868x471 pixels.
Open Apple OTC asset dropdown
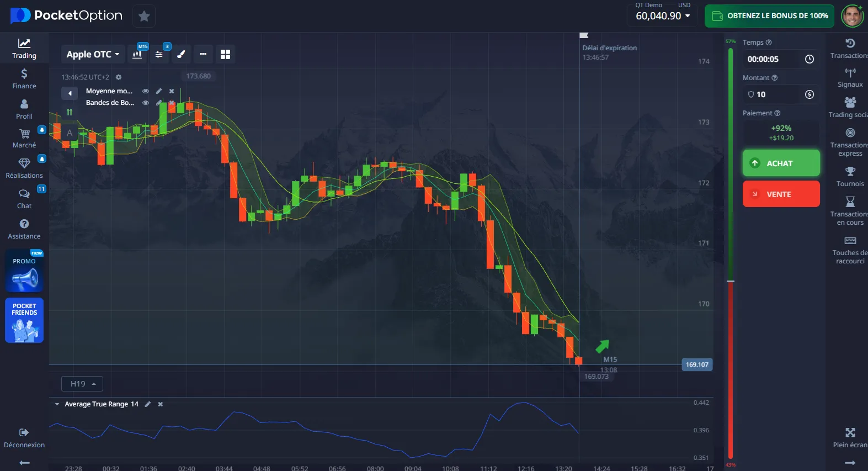pyautogui.click(x=93, y=54)
